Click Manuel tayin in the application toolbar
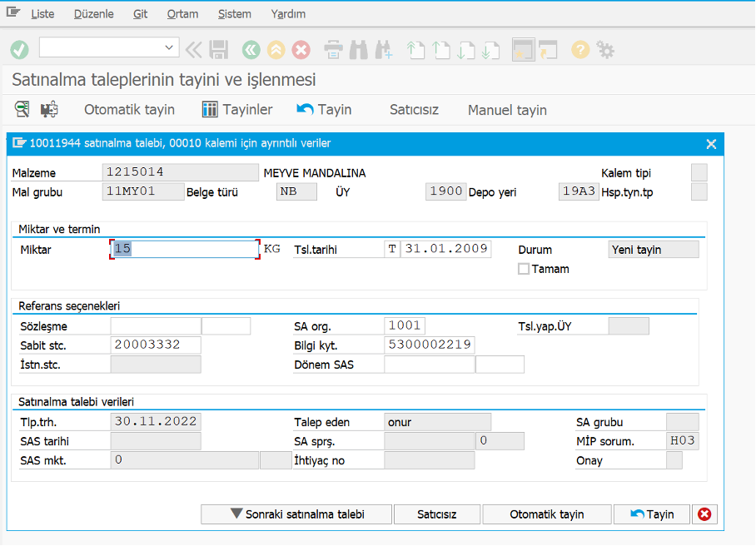 pyautogui.click(x=507, y=110)
